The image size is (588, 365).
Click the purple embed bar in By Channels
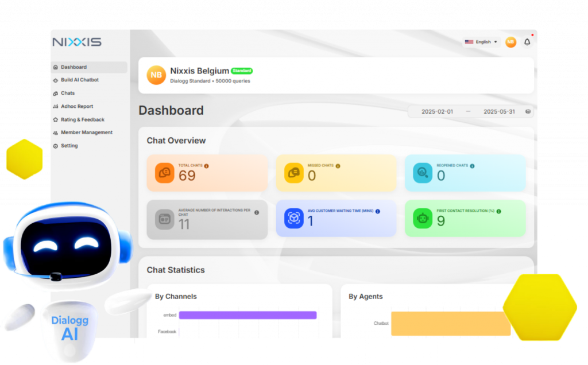click(248, 315)
